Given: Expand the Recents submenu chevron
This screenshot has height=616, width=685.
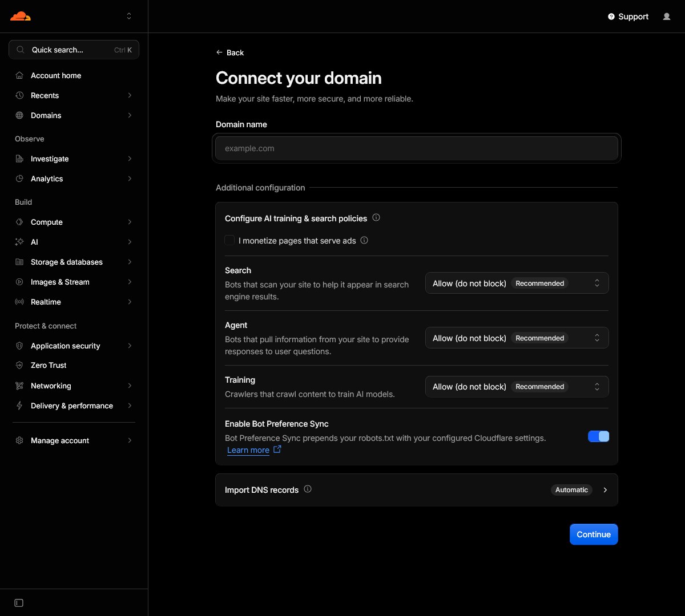Looking at the screenshot, I should tap(130, 95).
